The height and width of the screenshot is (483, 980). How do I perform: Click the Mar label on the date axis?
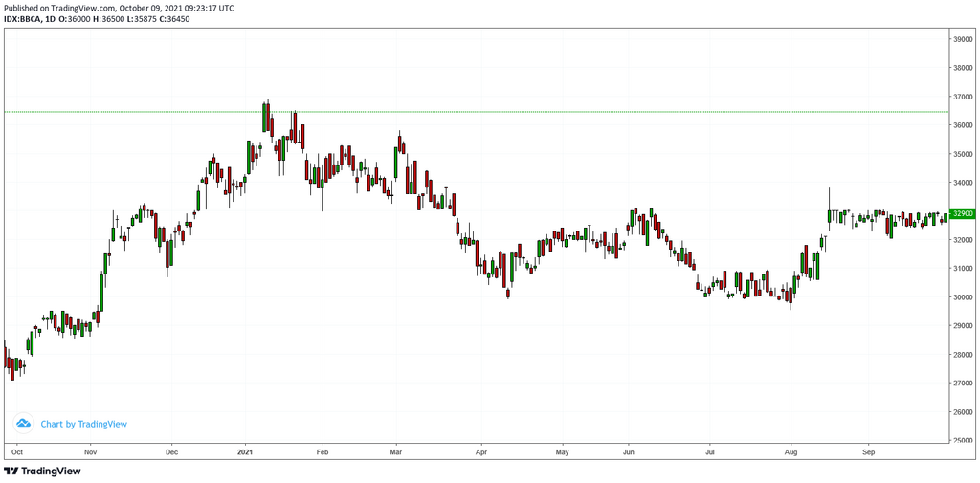click(x=394, y=450)
